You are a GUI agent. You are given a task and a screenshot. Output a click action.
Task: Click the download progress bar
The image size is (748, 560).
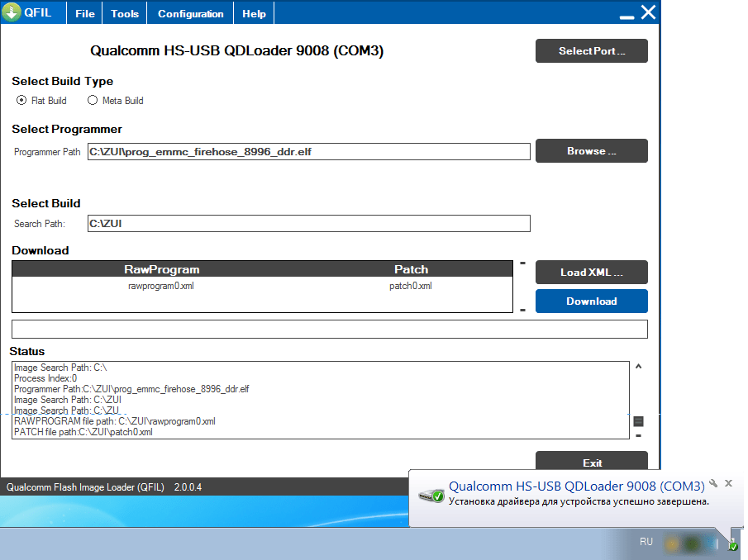pyautogui.click(x=330, y=330)
